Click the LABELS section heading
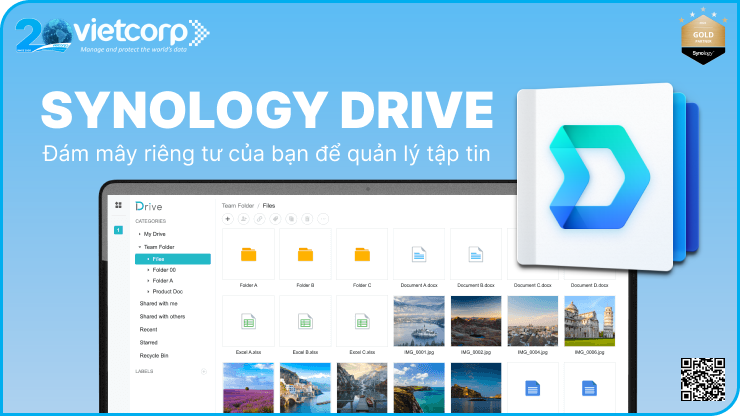 point(144,372)
